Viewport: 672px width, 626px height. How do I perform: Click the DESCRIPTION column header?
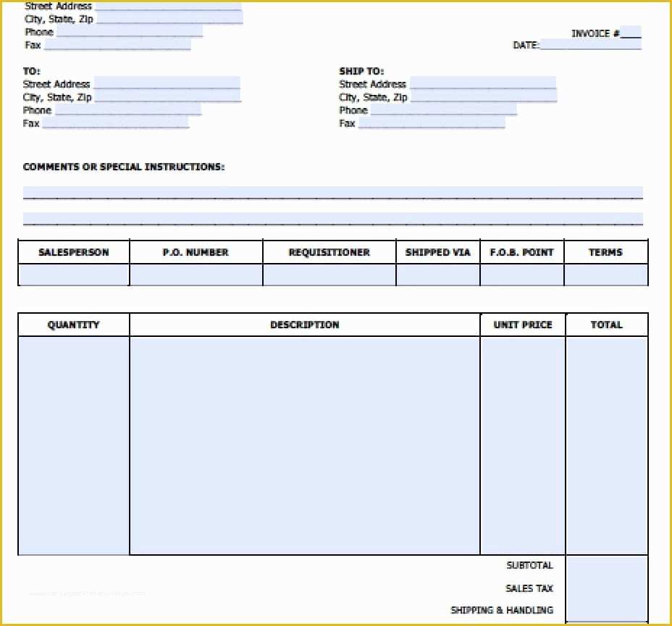click(x=305, y=325)
